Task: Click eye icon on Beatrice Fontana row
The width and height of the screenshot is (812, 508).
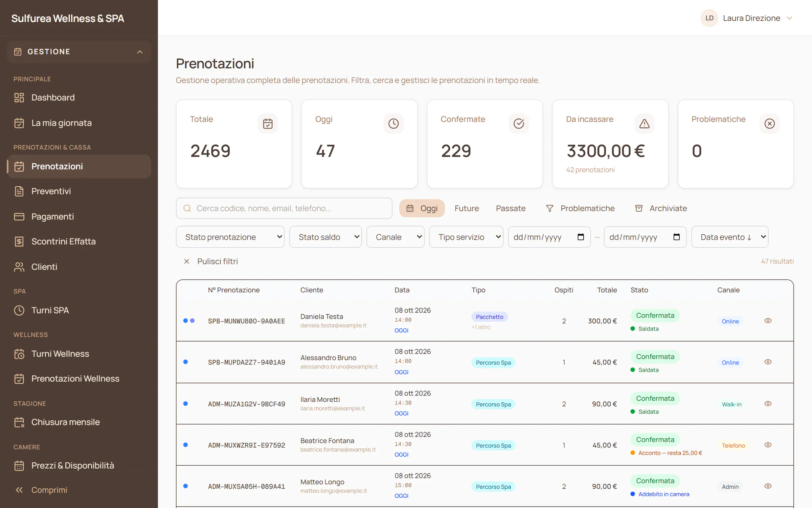Action: pos(768,445)
